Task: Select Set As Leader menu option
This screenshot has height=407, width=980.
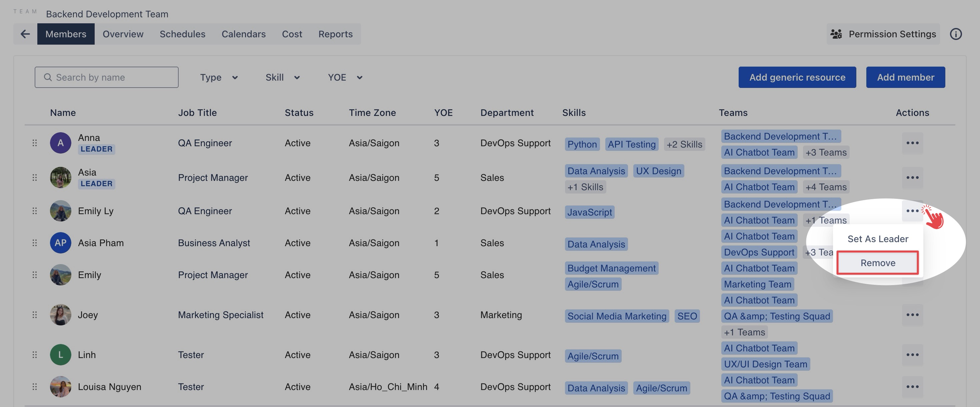Action: 877,239
